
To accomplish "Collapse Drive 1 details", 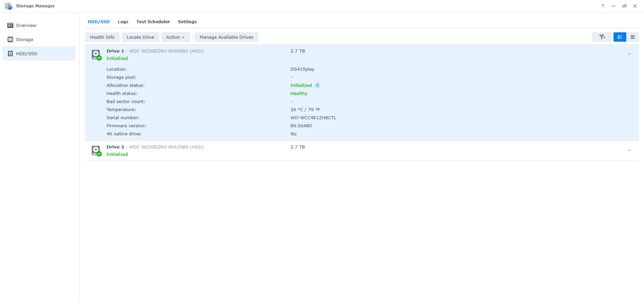I will pyautogui.click(x=629, y=54).
